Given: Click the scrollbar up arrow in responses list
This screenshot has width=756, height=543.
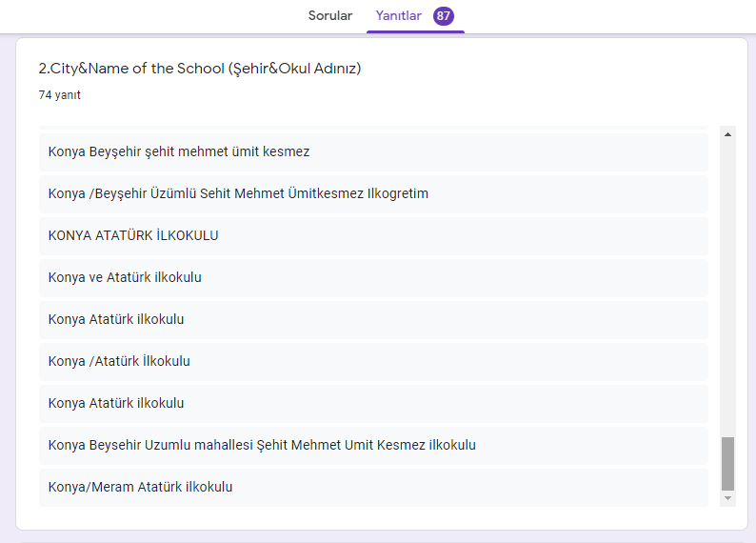Looking at the screenshot, I should pyautogui.click(x=728, y=134).
